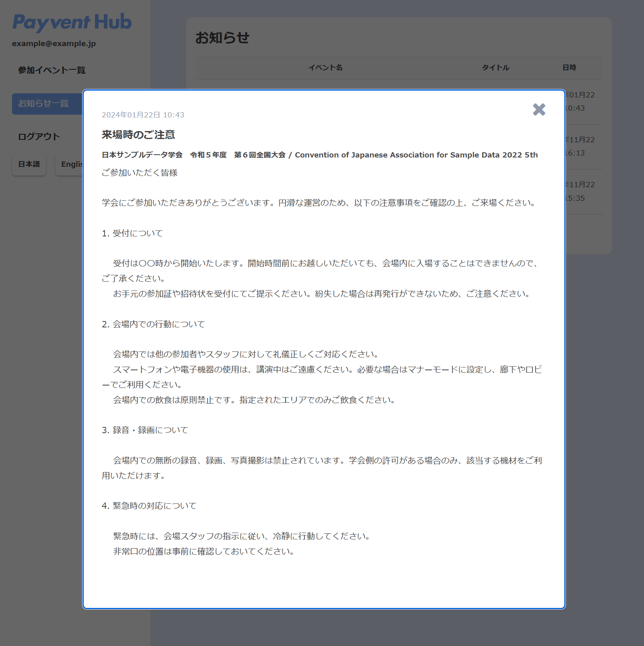Click the 日時 column header
This screenshot has width=644, height=646.
coord(569,68)
